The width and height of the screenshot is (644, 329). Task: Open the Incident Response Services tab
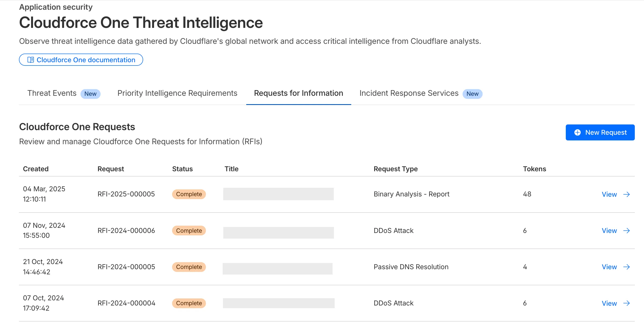409,93
